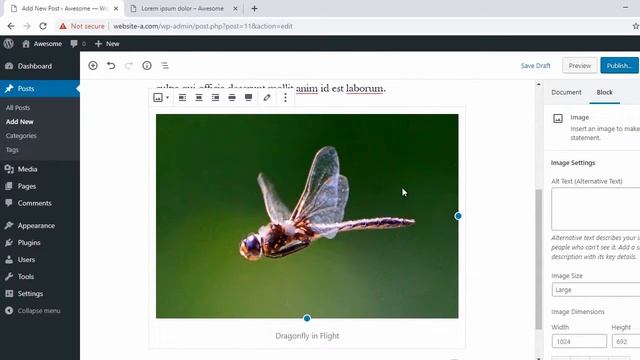This screenshot has height=360, width=640.
Task: Open a new browser tab
Action: (x=254, y=9)
